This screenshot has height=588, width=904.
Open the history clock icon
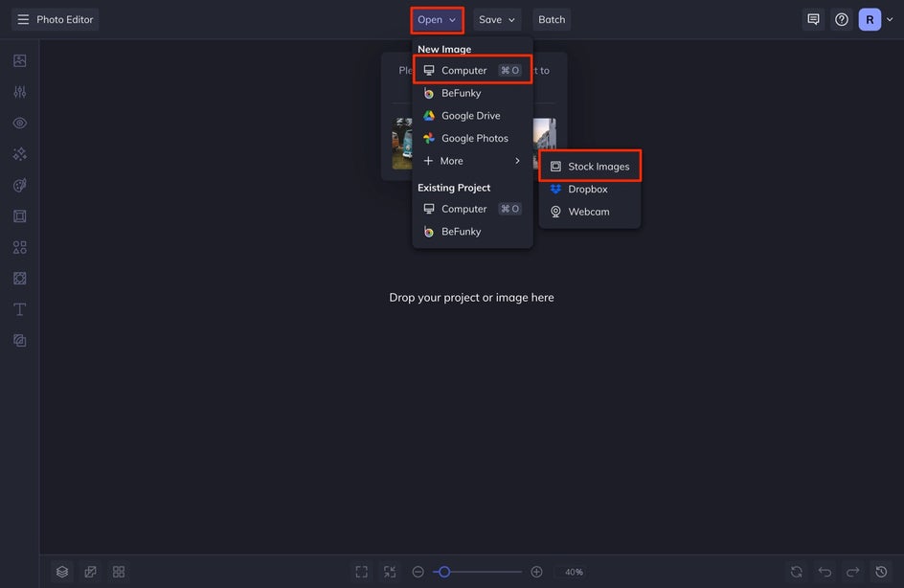881,572
